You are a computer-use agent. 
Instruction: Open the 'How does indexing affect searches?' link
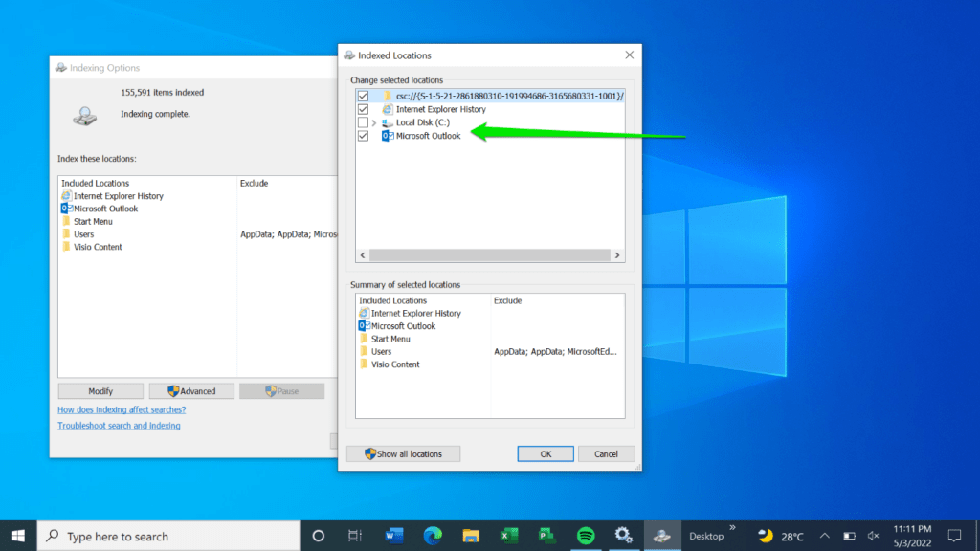pos(121,409)
